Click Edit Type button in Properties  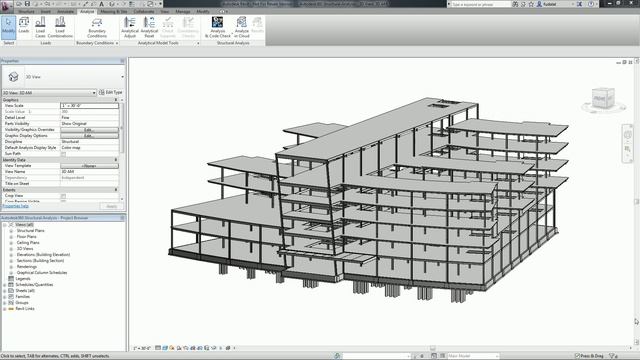(x=111, y=93)
